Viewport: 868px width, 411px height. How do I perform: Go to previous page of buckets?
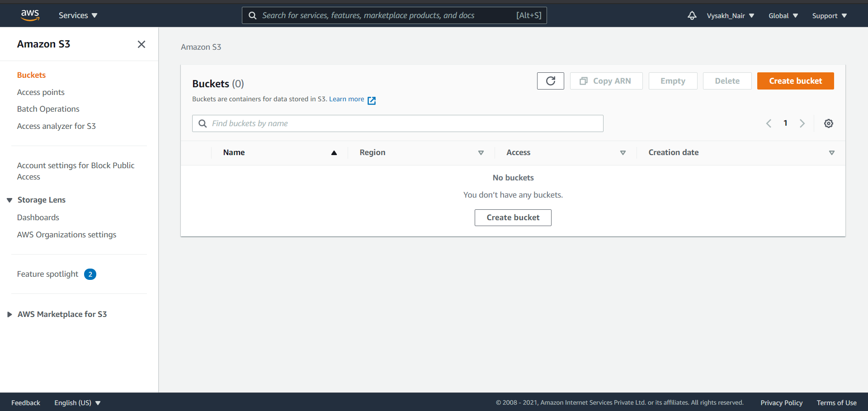tap(769, 123)
